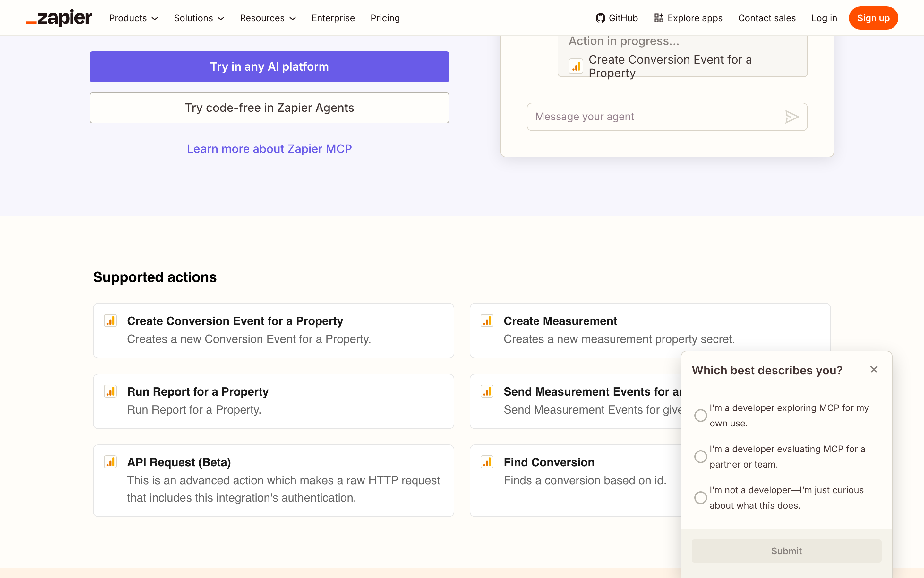924x578 pixels.
Task: Click Log in
Action: tap(824, 18)
